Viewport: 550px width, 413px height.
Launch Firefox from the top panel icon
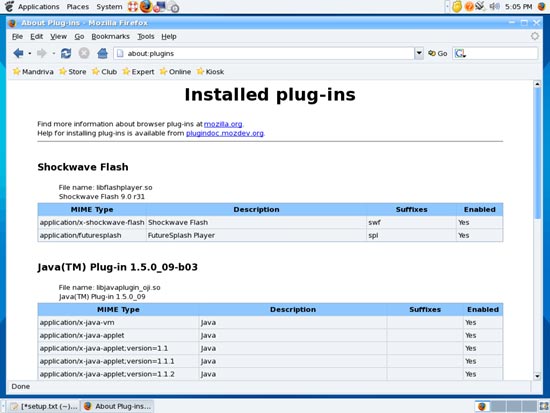[x=146, y=7]
